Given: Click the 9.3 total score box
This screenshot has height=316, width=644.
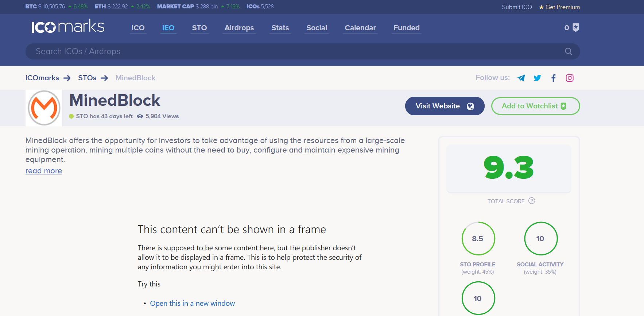Looking at the screenshot, I should [509, 168].
